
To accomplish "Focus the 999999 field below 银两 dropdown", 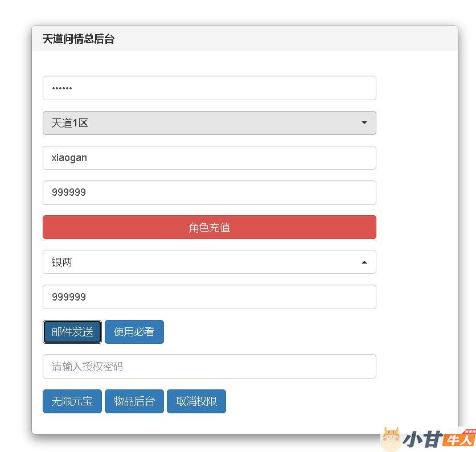I will tap(209, 297).
